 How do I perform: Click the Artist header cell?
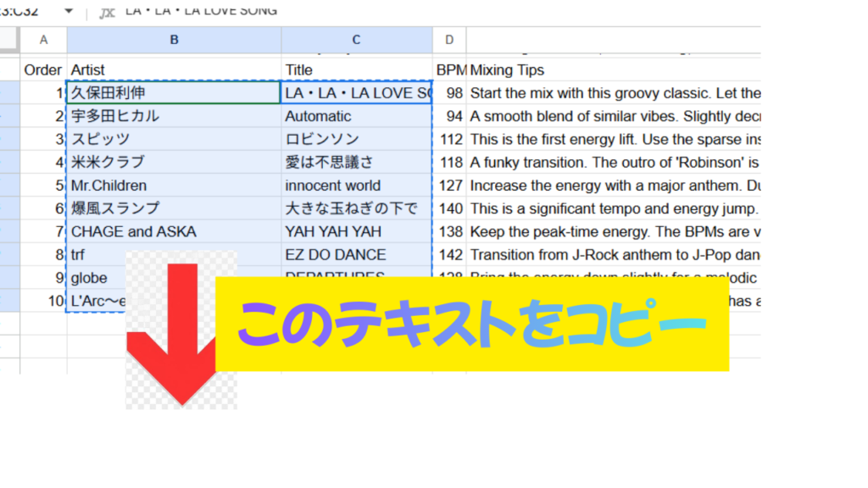[174, 69]
